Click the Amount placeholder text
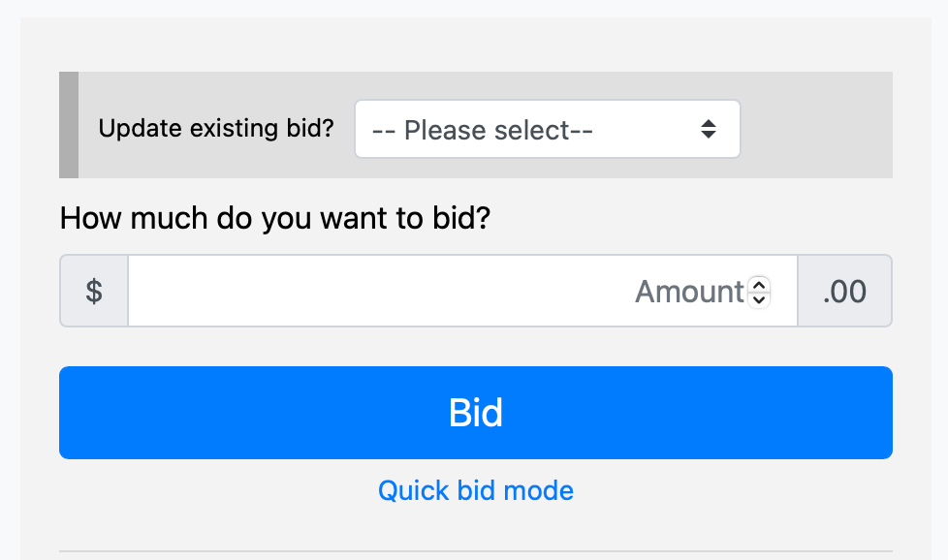 [689, 291]
